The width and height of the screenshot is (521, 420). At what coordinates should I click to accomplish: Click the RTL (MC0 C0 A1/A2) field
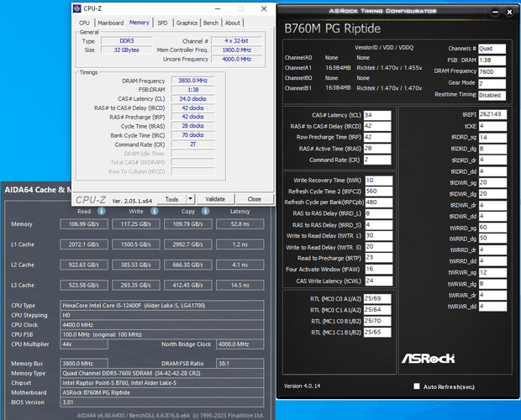point(377,298)
